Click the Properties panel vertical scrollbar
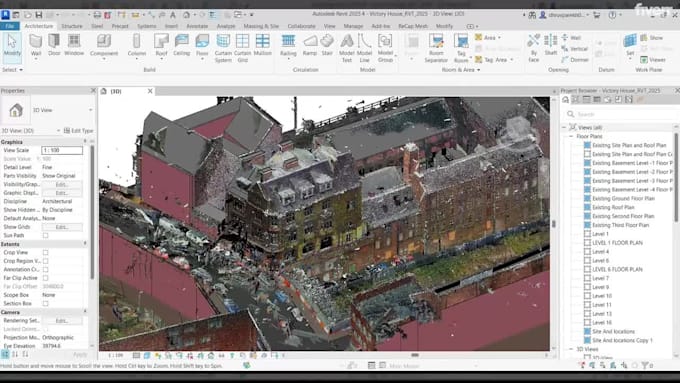Viewport: 680px width, 383px height. (92, 213)
